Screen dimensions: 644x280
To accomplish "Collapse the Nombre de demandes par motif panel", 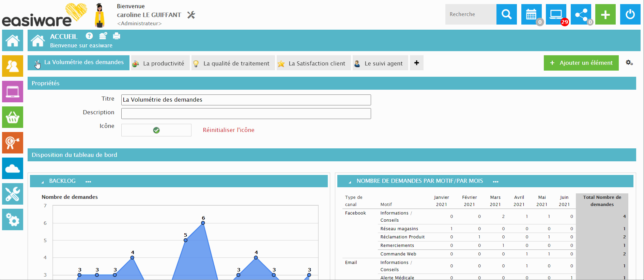I will click(x=350, y=182).
